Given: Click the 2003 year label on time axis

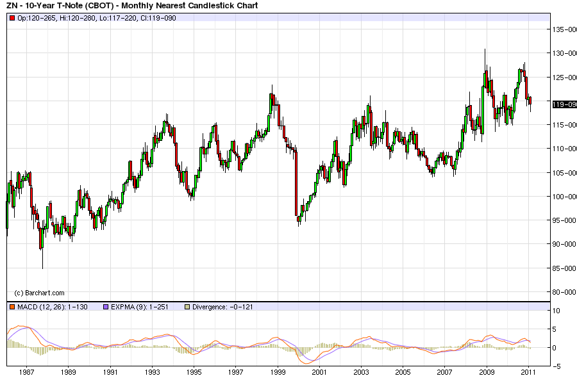Looking at the screenshot, I should pos(362,372).
